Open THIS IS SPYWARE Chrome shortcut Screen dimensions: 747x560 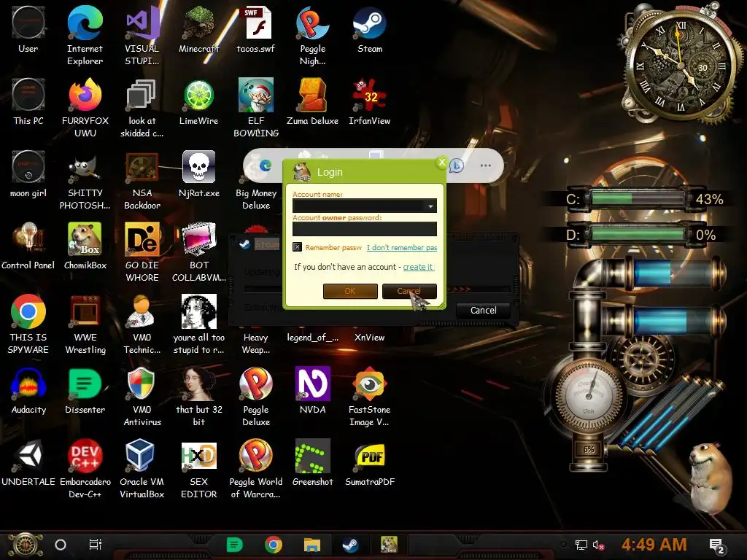pos(28,324)
